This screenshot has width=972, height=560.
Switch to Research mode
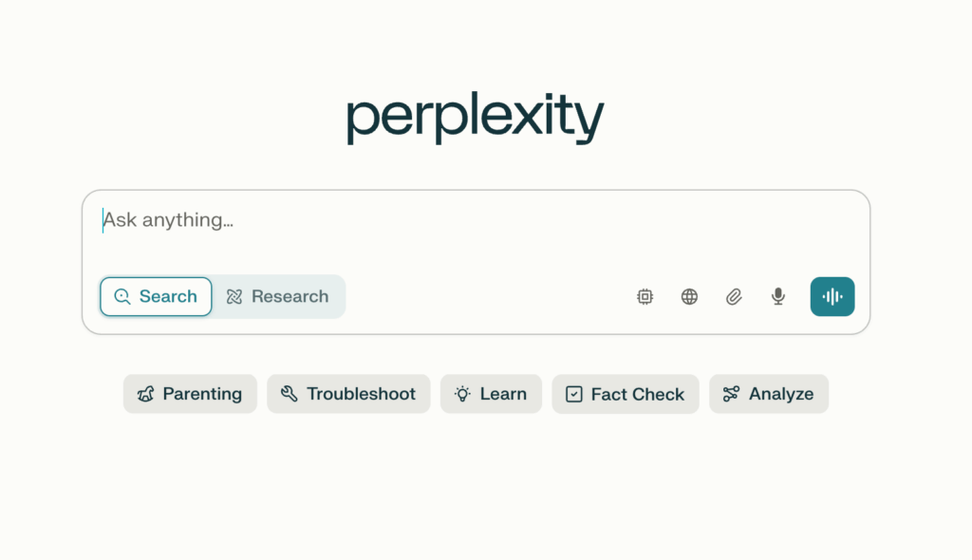pyautogui.click(x=278, y=296)
